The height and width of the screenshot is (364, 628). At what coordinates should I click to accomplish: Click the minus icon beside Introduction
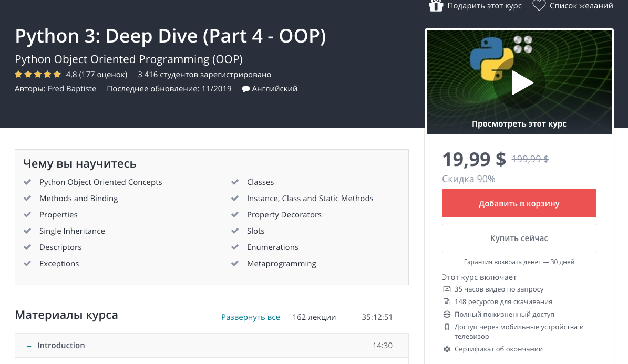coord(29,346)
